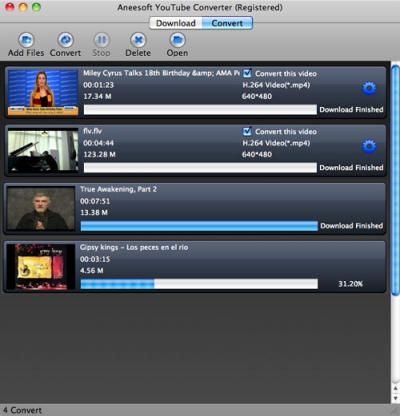Click H.264 Video(*.mp4) format for Miley Cyrus
Image resolution: width=400 pixels, height=417 pixels.
[276, 85]
